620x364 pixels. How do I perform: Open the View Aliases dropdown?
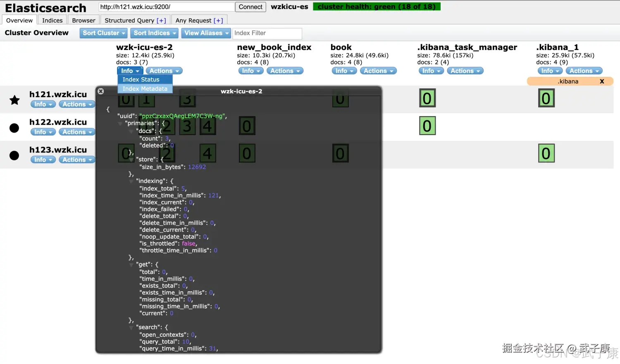[x=206, y=33]
